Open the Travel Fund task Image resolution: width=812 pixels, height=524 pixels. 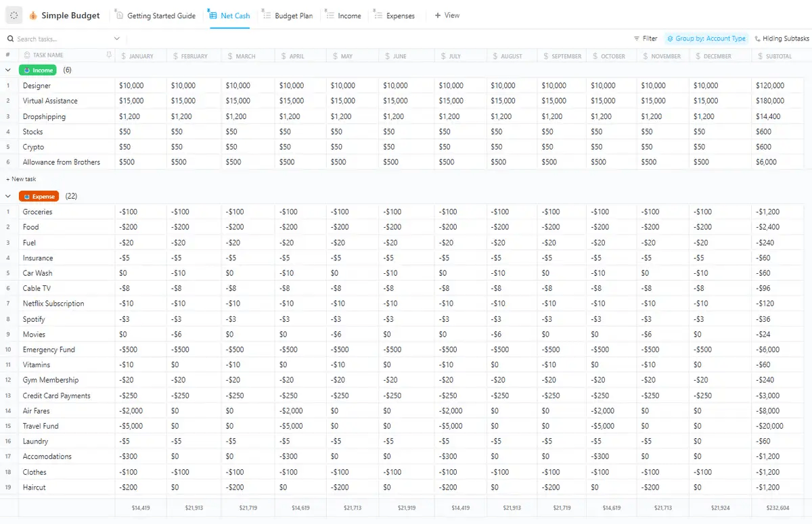[41, 426]
